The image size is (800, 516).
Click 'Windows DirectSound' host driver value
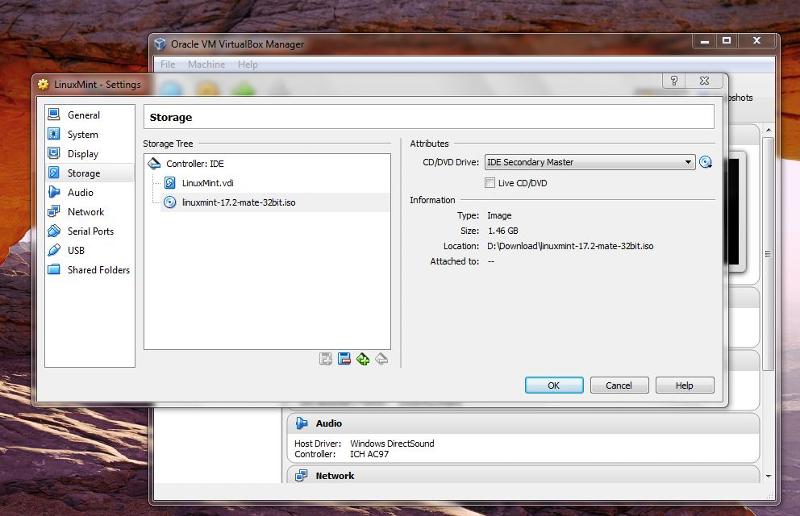point(392,444)
